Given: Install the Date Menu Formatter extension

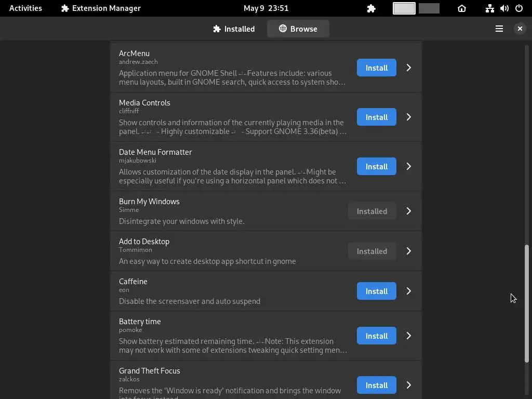Looking at the screenshot, I should pos(376,166).
